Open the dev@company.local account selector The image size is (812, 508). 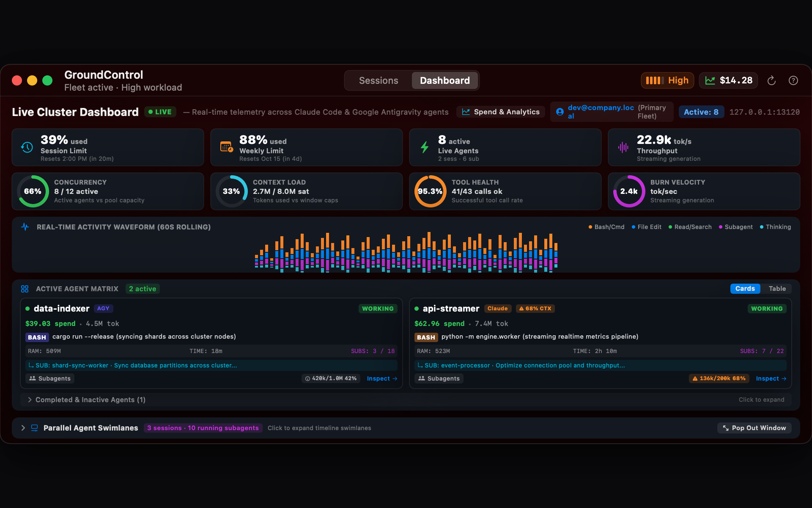[612, 112]
